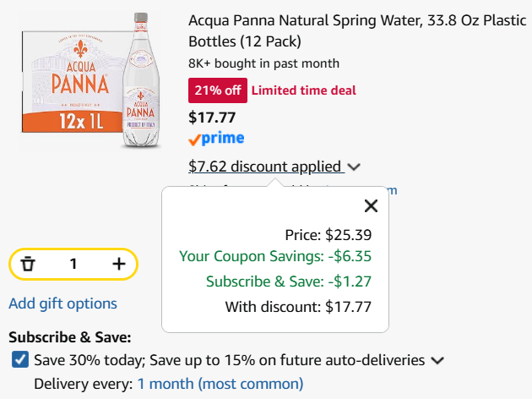Delete the item with the trash icon
Image resolution: width=532 pixels, height=399 pixels.
[28, 265]
